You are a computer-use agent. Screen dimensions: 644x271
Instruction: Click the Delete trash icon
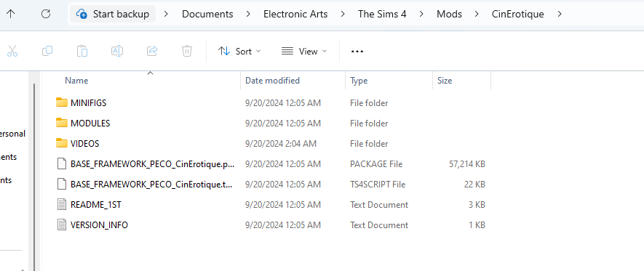pos(187,51)
